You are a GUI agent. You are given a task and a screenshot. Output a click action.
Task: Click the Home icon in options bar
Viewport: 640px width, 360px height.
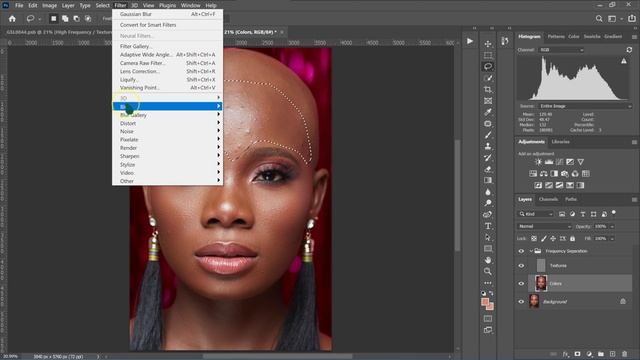[x=12, y=18]
